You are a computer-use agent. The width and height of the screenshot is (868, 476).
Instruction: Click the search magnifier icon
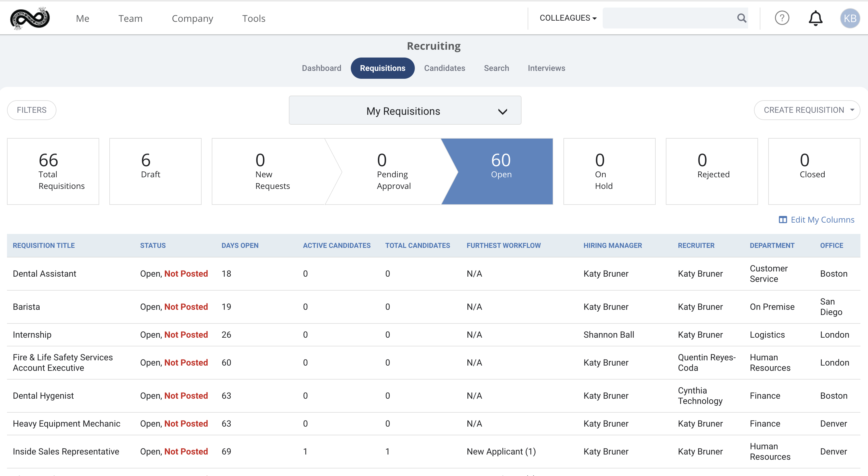pos(741,18)
